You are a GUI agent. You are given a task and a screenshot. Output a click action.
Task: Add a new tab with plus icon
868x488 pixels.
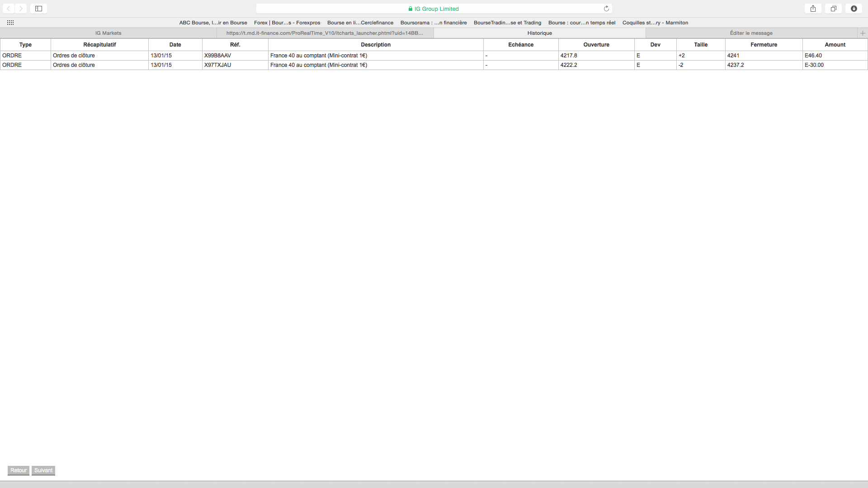point(862,33)
